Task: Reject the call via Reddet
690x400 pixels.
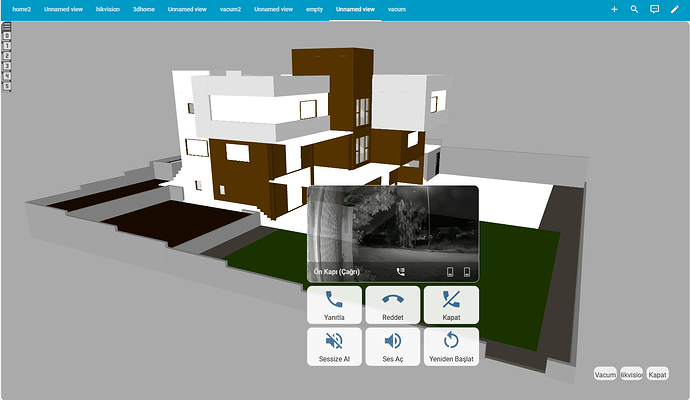Action: pyautogui.click(x=393, y=305)
